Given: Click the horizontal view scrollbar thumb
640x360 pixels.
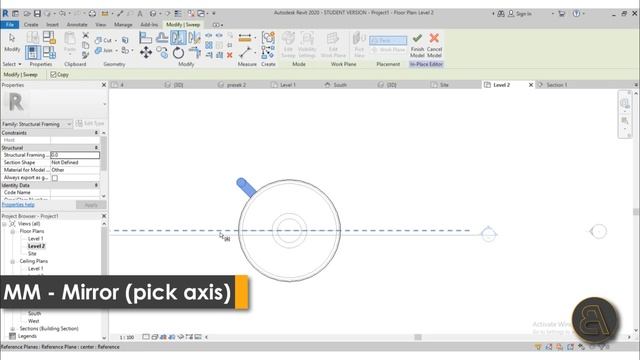Looking at the screenshot, I should click(x=418, y=337).
